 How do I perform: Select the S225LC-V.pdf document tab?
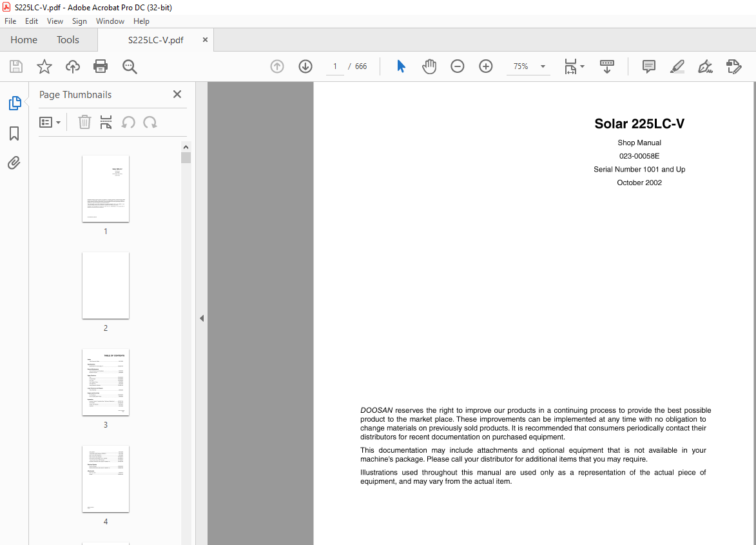156,40
